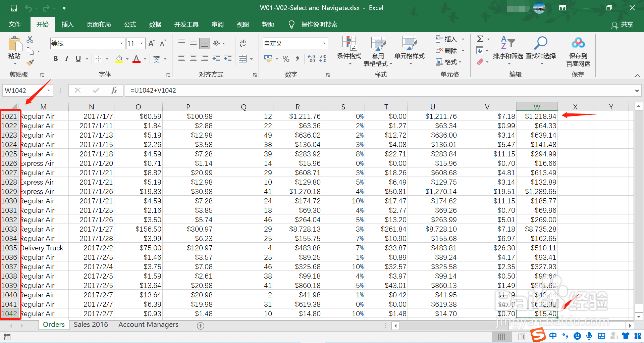This screenshot has height=343, width=644.
Task: Click the Cut scissors icon
Action: 30,40
